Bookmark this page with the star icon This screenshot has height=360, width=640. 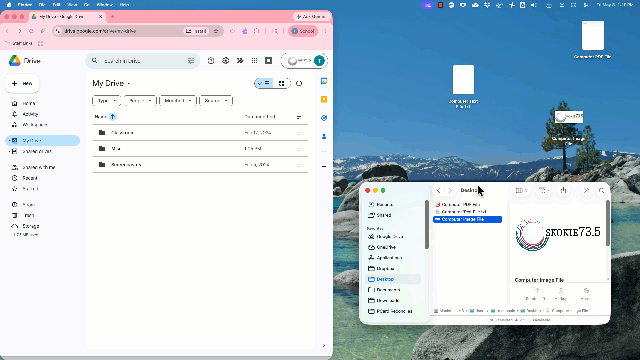(x=216, y=31)
